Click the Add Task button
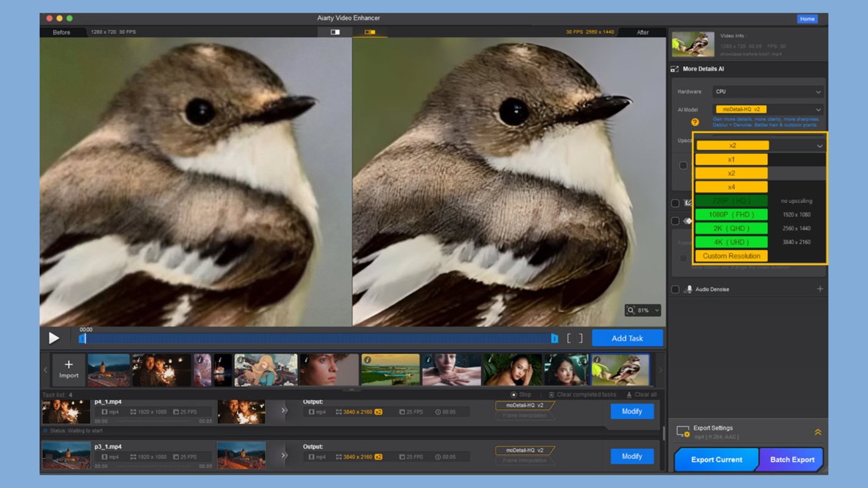The width and height of the screenshot is (868, 488). 627,338
